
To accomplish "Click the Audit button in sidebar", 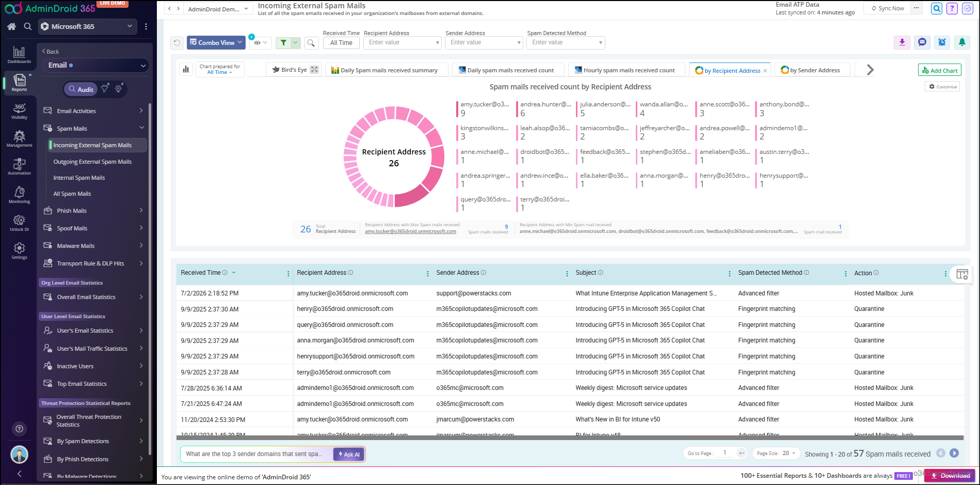I will pyautogui.click(x=81, y=89).
